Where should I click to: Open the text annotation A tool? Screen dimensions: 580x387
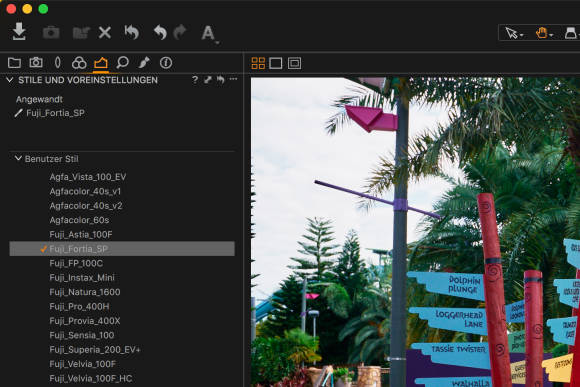pos(209,33)
